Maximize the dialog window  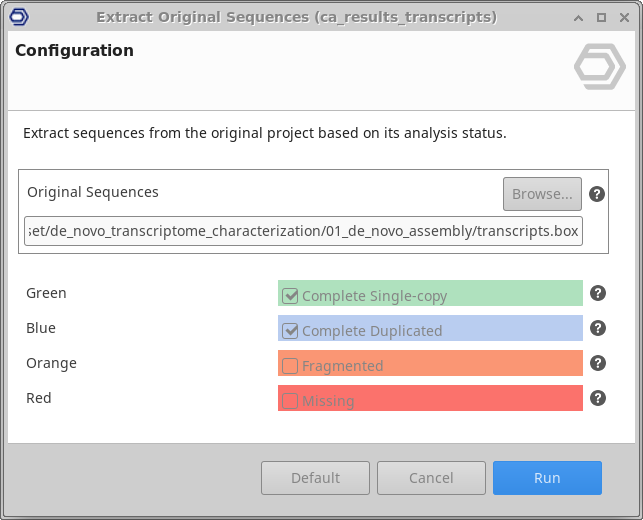pos(601,17)
